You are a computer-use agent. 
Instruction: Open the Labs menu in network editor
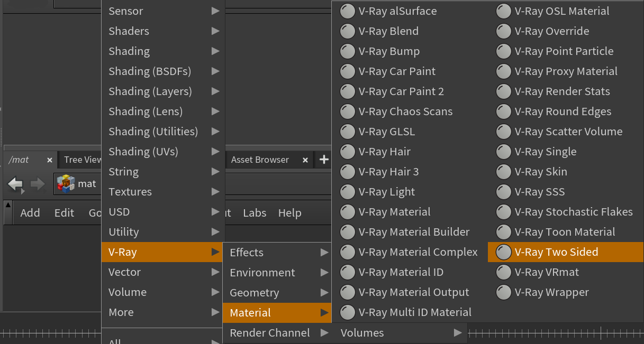pos(255,213)
